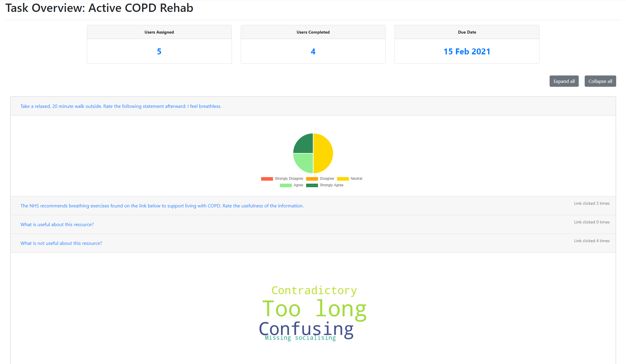Click the Collapse all button

pyautogui.click(x=600, y=81)
